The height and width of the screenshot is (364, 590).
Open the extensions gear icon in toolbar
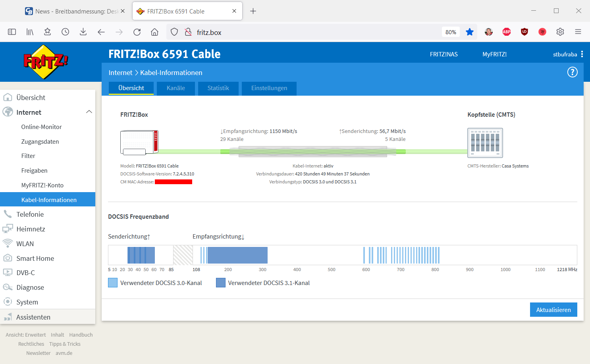pyautogui.click(x=560, y=32)
